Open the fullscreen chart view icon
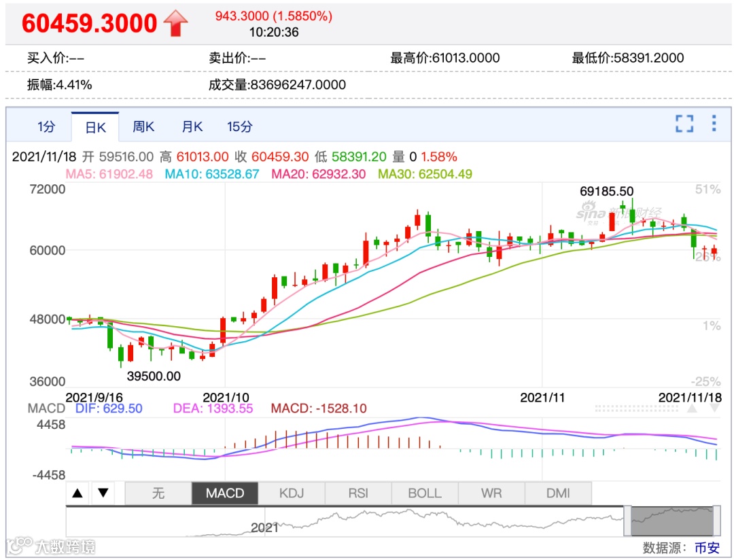Screen dimensions: 734x560 click(x=684, y=124)
